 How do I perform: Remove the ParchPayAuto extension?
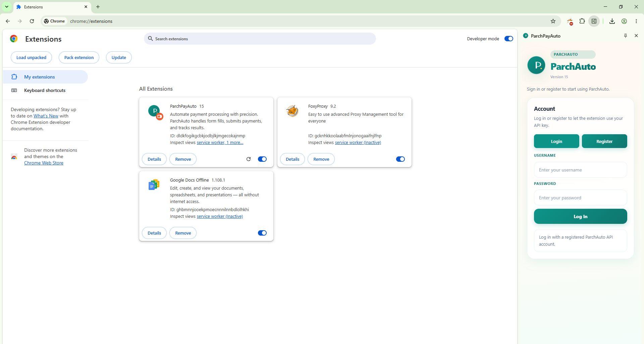[x=183, y=159]
